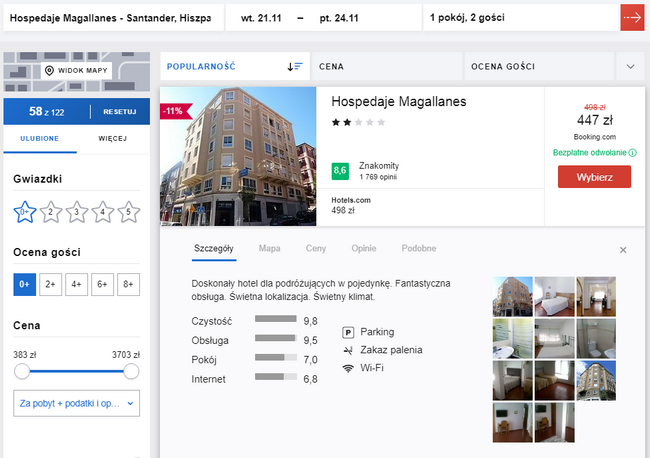The image size is (650, 458).
Task: Expand the additional sort options chevron
Action: tap(630, 66)
